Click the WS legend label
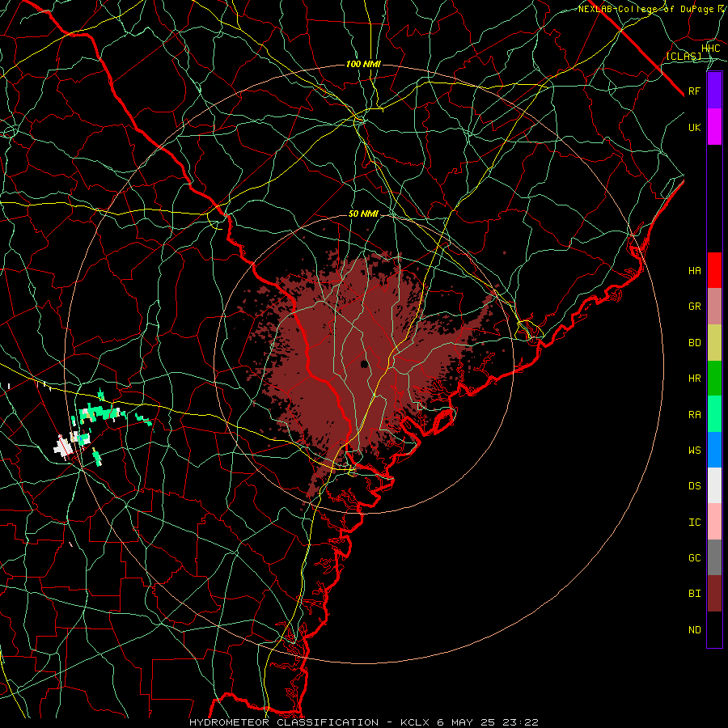Viewport: 728px width, 728px height. pyautogui.click(x=694, y=450)
